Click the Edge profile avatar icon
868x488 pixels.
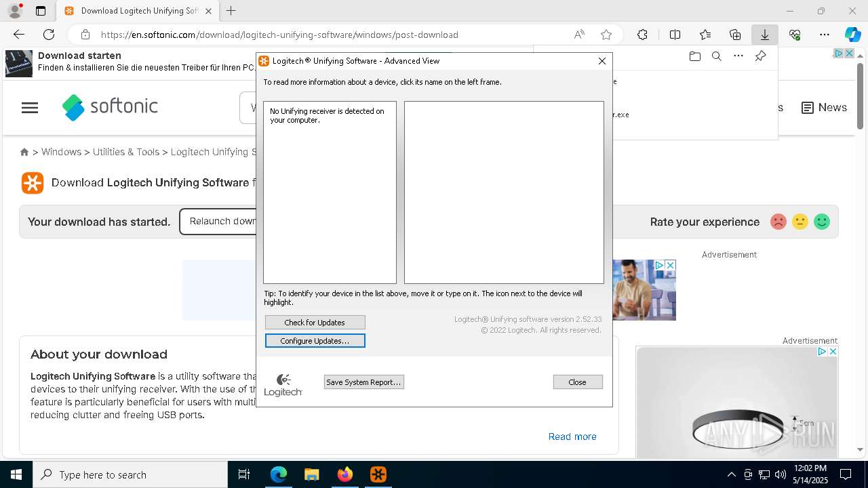(x=15, y=11)
